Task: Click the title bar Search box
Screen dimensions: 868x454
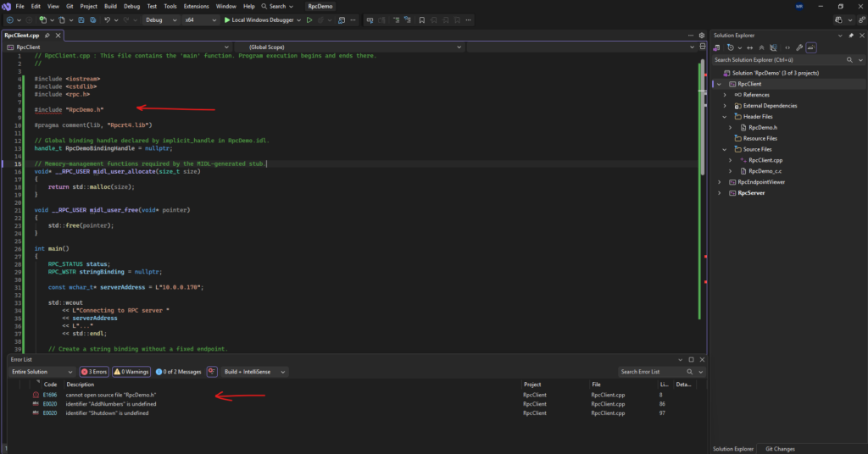Action: tap(277, 6)
